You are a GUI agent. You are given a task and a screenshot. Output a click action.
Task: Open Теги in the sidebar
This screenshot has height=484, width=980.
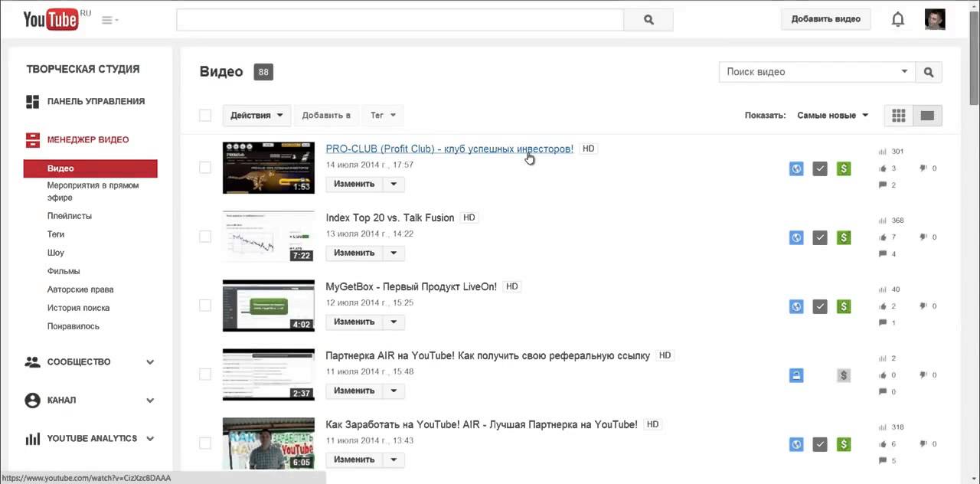[56, 234]
